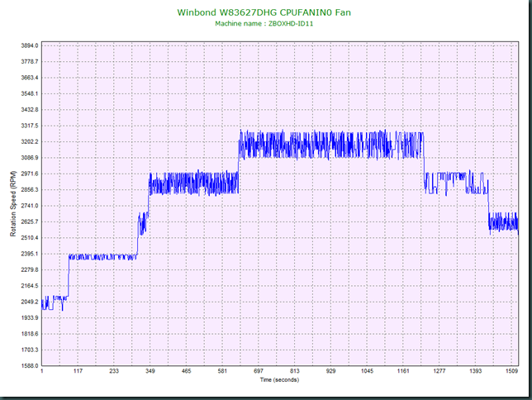Click the 2395.1 y-axis value
The width and height of the screenshot is (532, 400).
click(30, 254)
